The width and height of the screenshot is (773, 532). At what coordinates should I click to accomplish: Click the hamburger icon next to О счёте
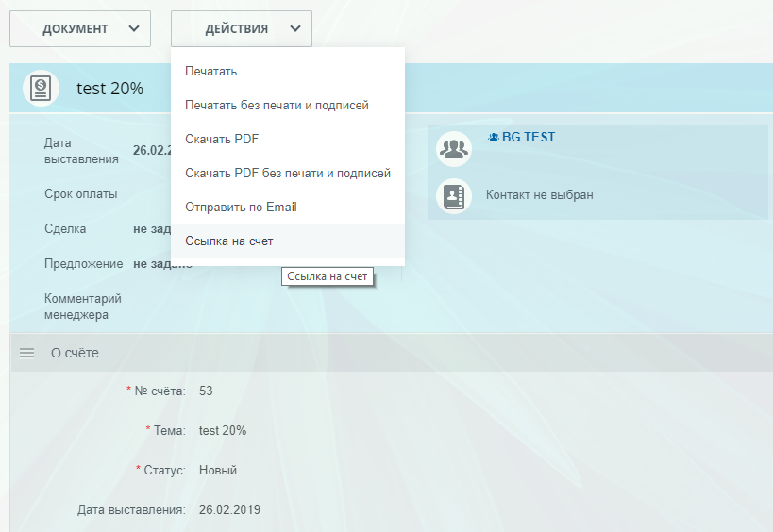coord(27,353)
